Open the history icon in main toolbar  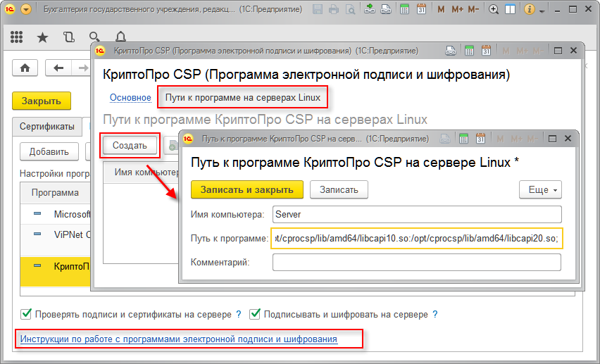(69, 37)
